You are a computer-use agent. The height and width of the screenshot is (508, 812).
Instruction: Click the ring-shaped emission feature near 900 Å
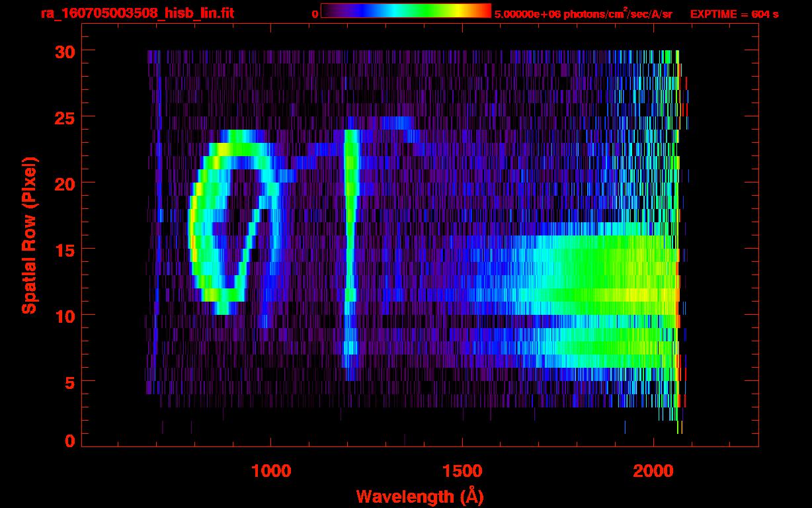point(237,222)
